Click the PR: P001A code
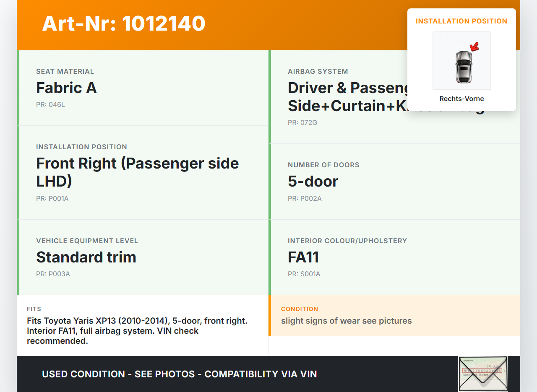The width and height of the screenshot is (537, 392). pos(52,198)
